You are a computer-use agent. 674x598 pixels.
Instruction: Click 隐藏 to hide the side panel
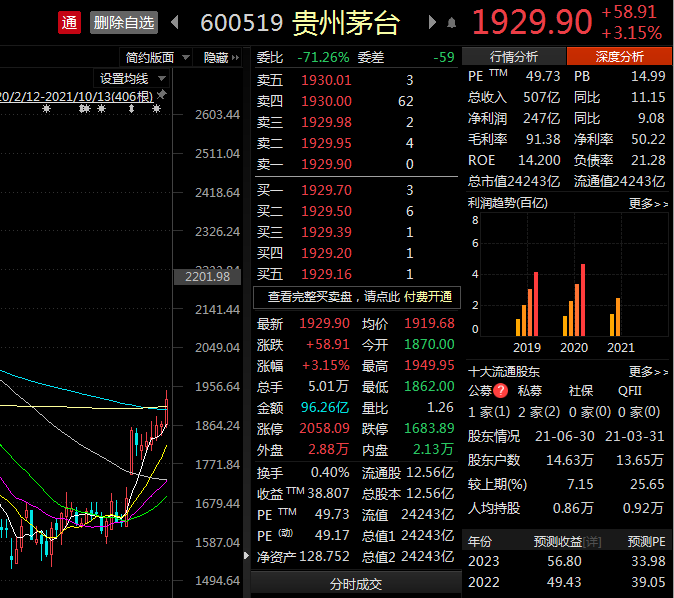tap(221, 57)
